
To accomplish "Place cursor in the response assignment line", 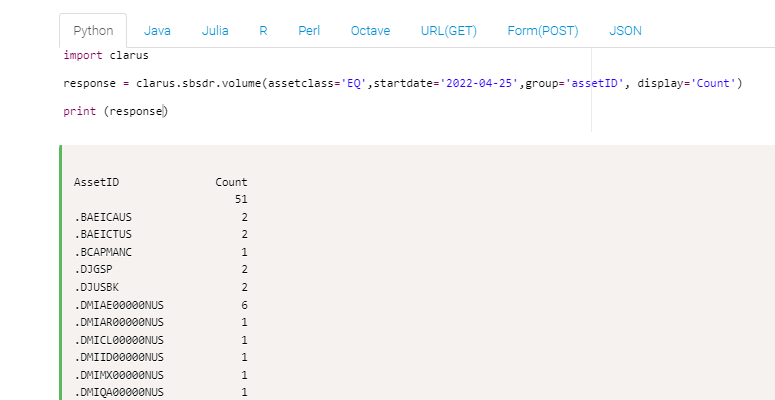I will coord(403,83).
